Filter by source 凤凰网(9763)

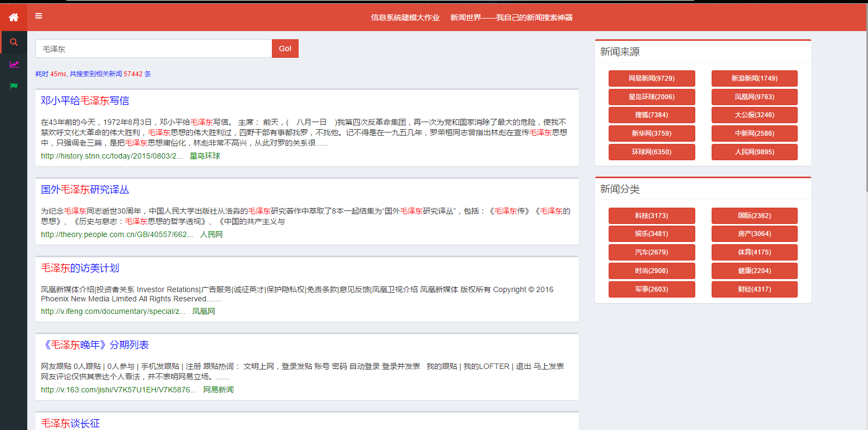pyautogui.click(x=755, y=97)
